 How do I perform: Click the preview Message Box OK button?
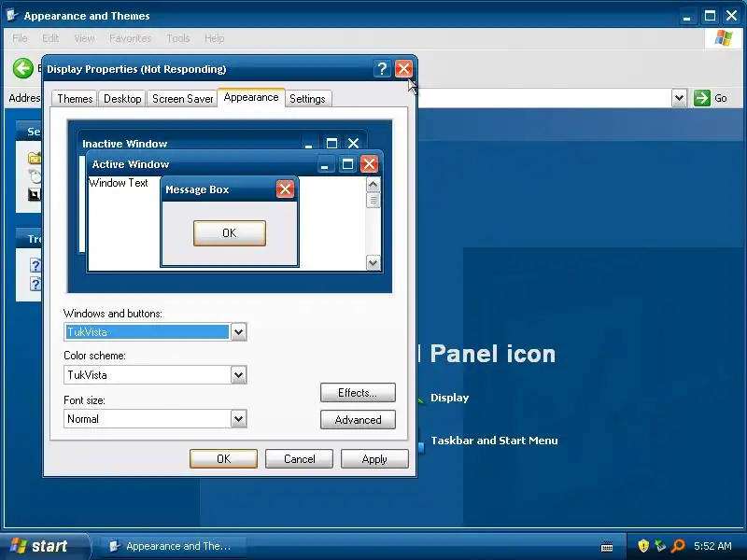pos(229,232)
